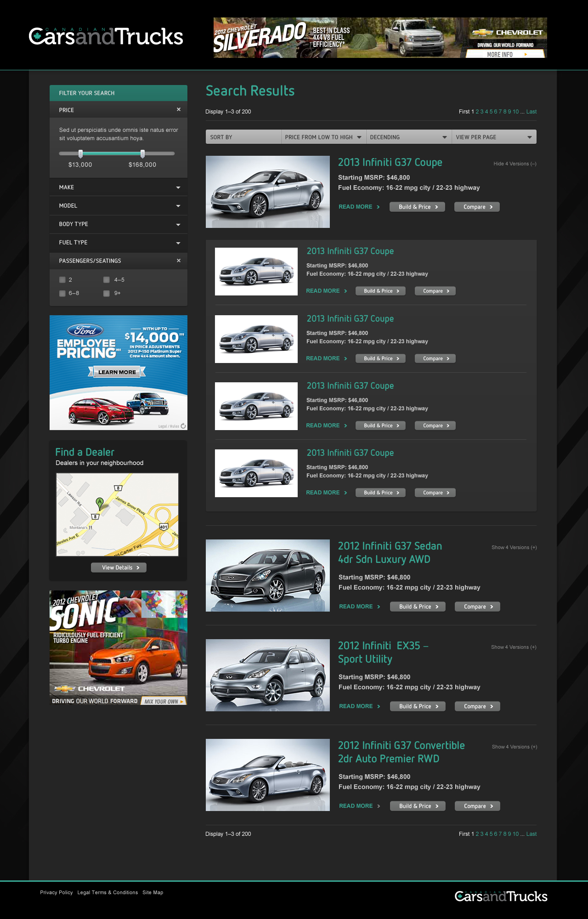Viewport: 588px width, 919px height.
Task: Click the Canadian CarsandTrucks header logo
Action: [x=106, y=36]
